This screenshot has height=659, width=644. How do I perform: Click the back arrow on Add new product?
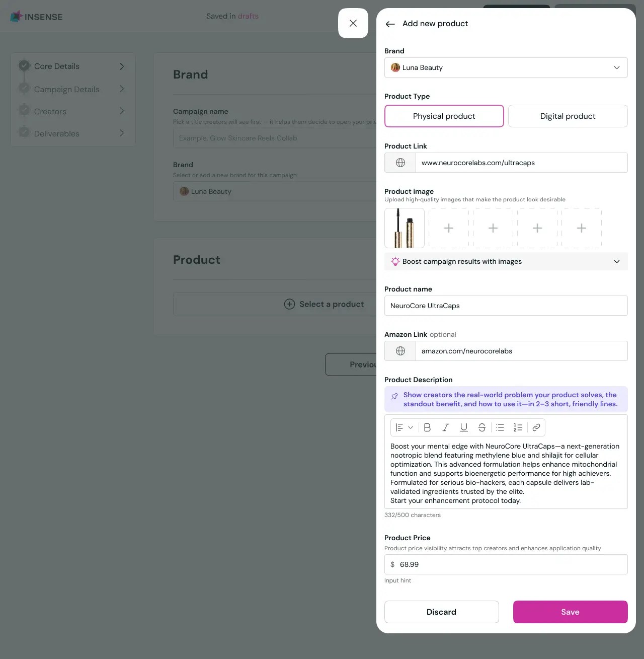tap(390, 24)
